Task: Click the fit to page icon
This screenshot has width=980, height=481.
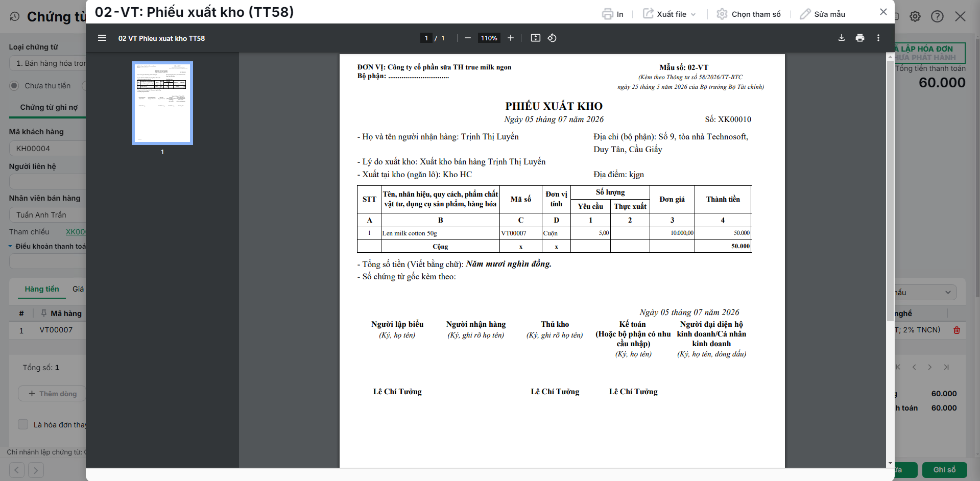Action: click(535, 38)
